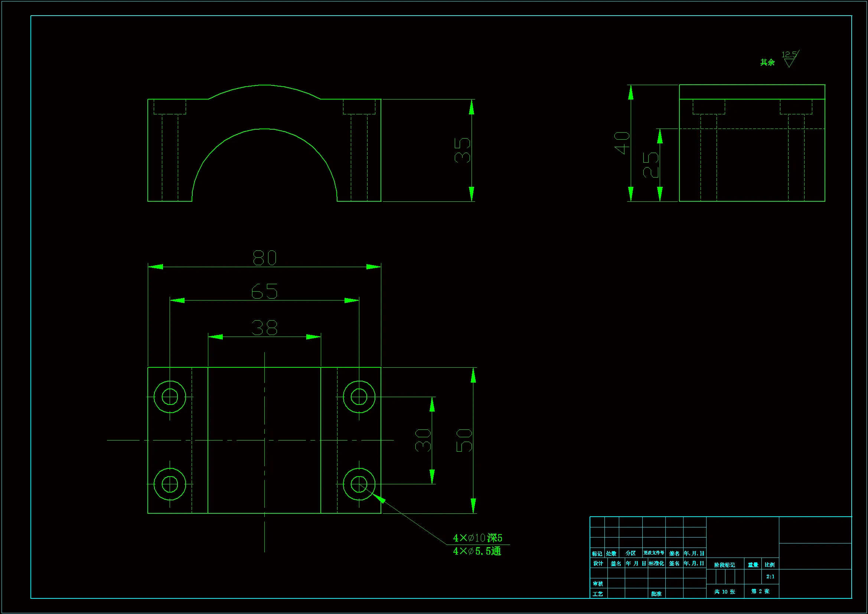Select the 35 height dimension text
Viewport: 868px width, 614px height.
[462, 150]
